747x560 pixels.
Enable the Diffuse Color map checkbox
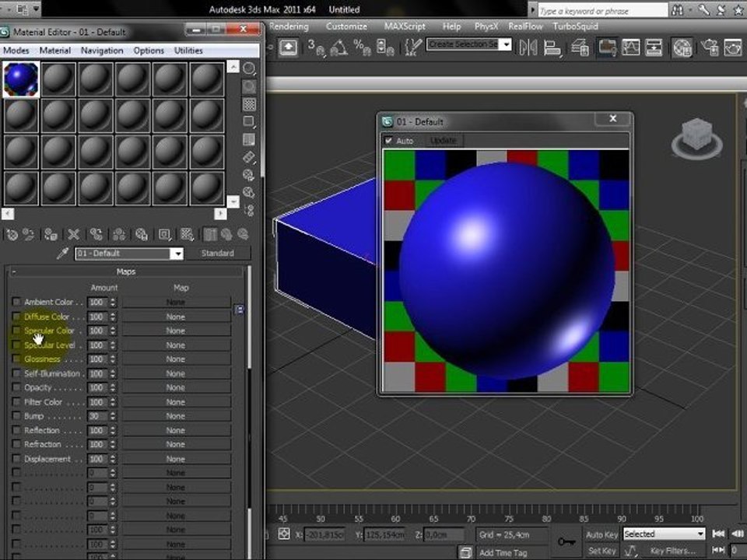pos(16,317)
